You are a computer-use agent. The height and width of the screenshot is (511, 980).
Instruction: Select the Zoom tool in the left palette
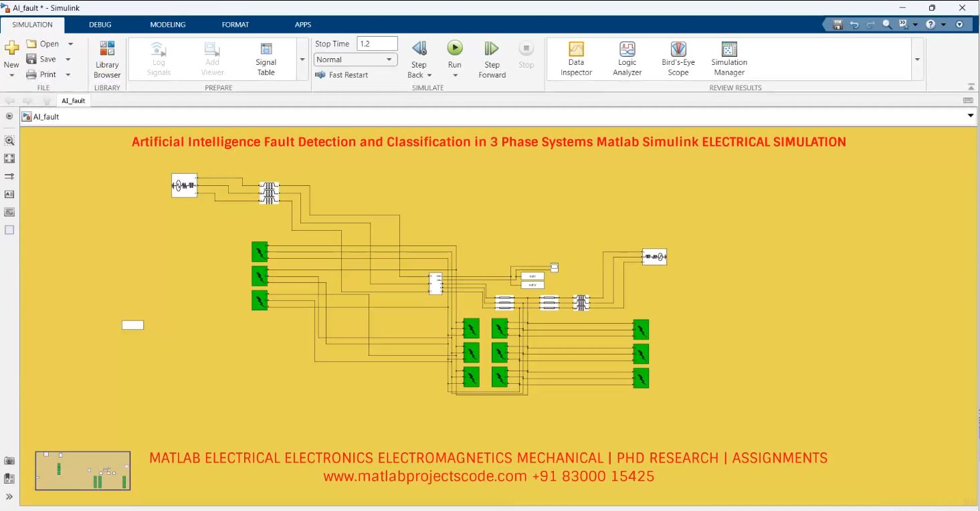9,140
